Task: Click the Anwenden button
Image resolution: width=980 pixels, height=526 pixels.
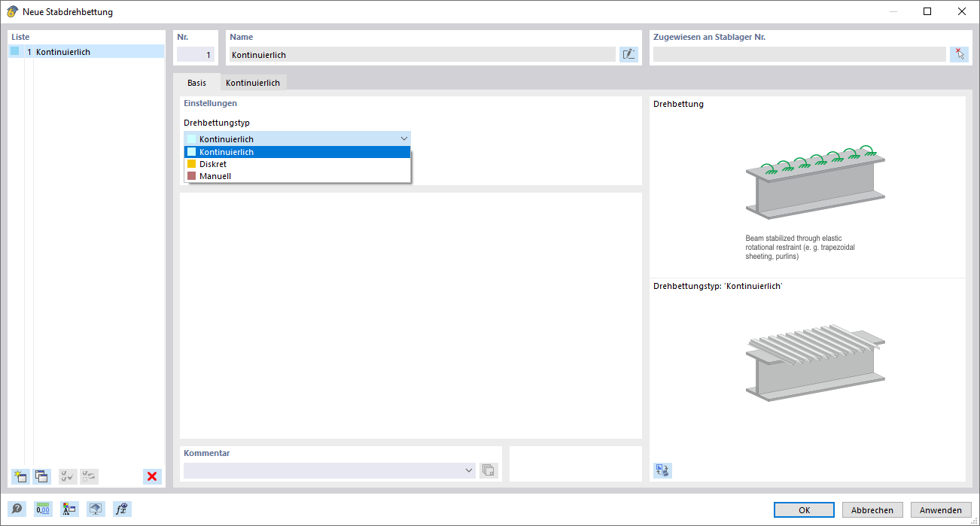Action: click(x=940, y=509)
